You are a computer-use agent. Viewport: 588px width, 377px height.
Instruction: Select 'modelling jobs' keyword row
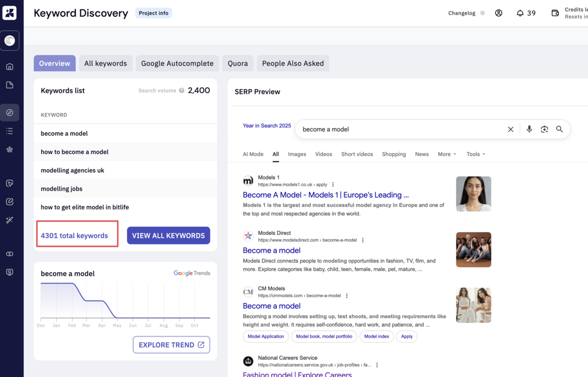125,188
